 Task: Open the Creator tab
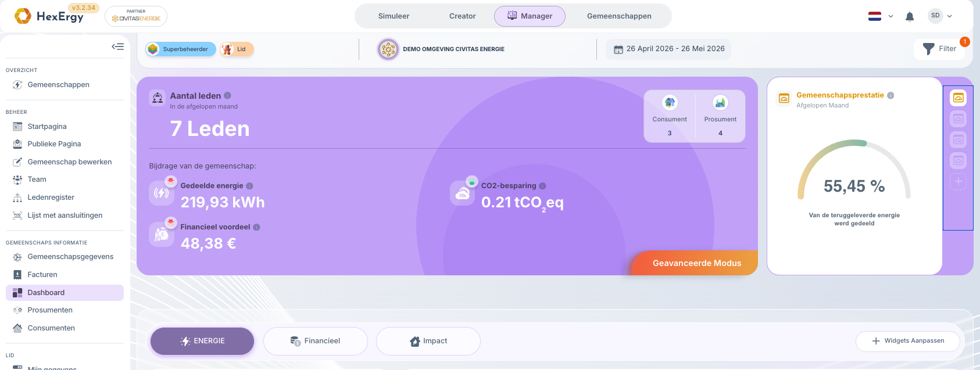tap(463, 16)
